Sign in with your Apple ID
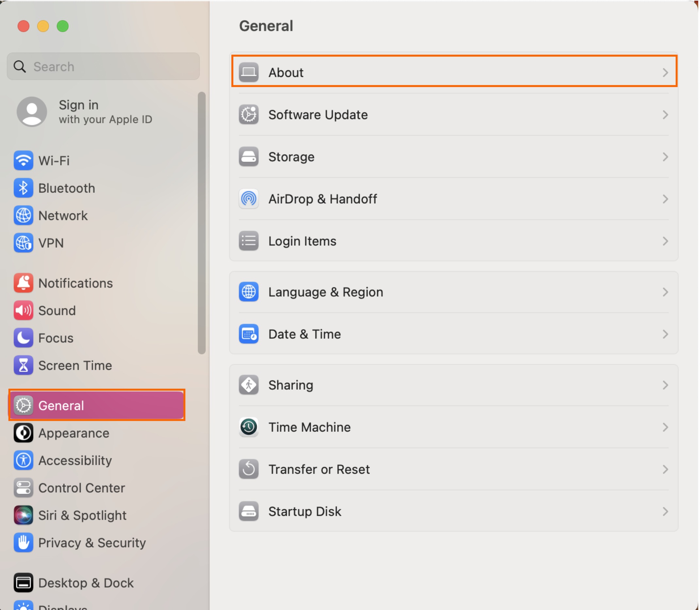This screenshot has width=700, height=610. pos(106,112)
